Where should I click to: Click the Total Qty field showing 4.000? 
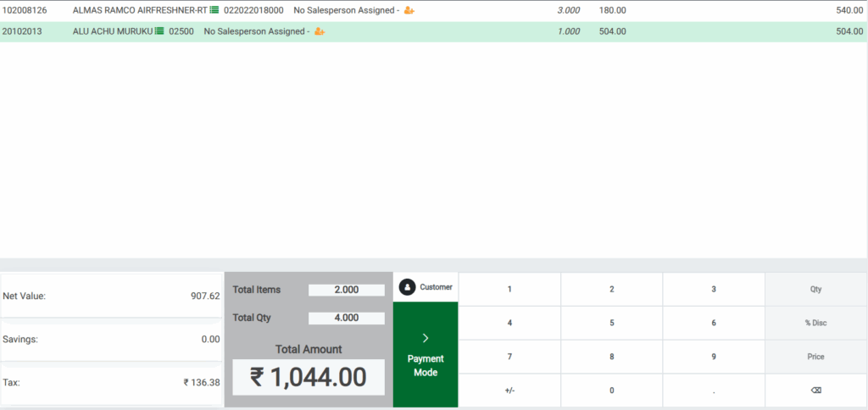tap(347, 319)
